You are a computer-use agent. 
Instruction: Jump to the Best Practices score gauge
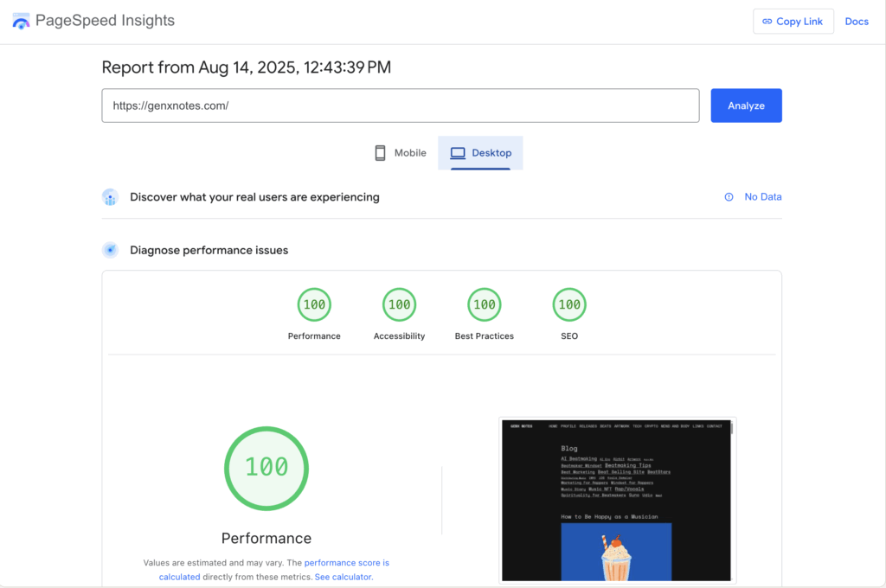point(485,304)
